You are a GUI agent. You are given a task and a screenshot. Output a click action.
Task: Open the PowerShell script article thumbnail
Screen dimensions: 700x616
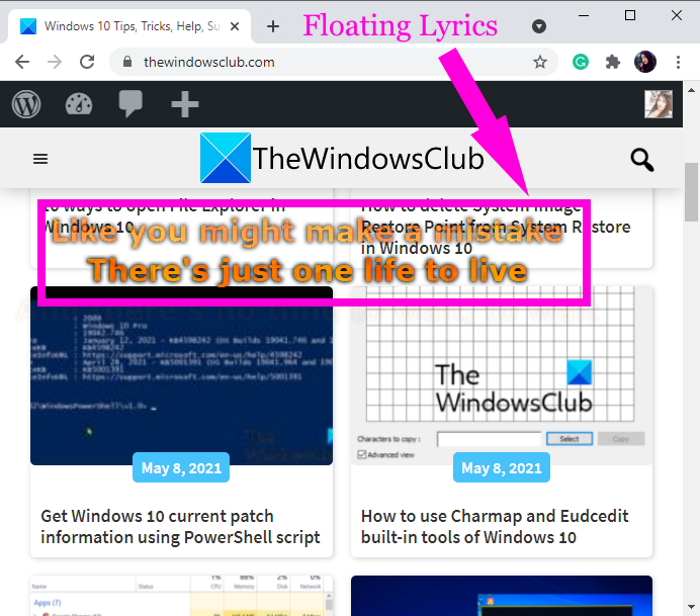tap(181, 376)
